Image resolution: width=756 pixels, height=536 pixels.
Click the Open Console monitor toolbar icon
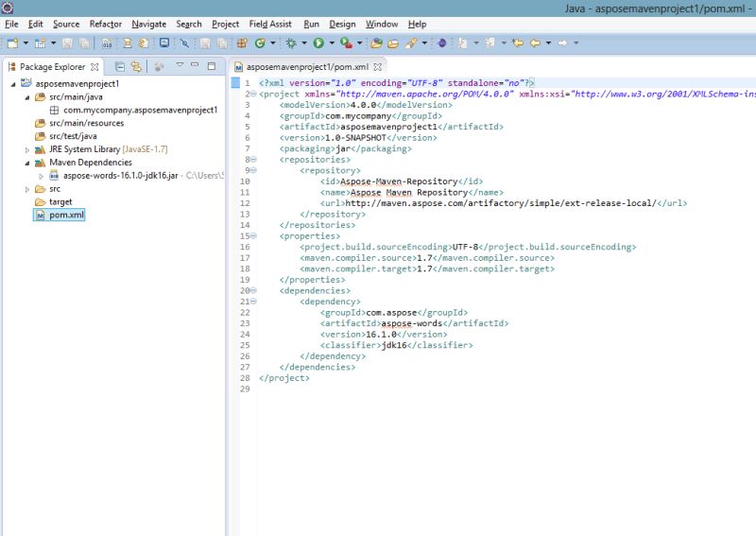point(164,43)
